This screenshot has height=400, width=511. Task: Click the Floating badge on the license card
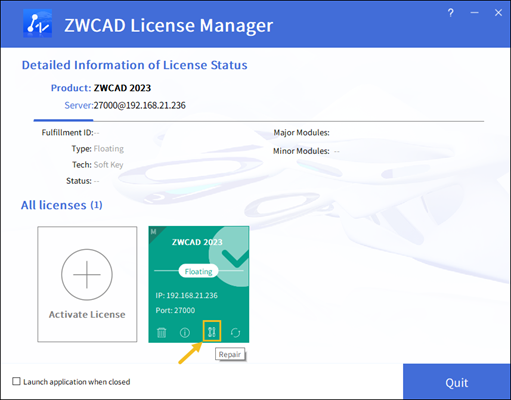click(x=198, y=271)
